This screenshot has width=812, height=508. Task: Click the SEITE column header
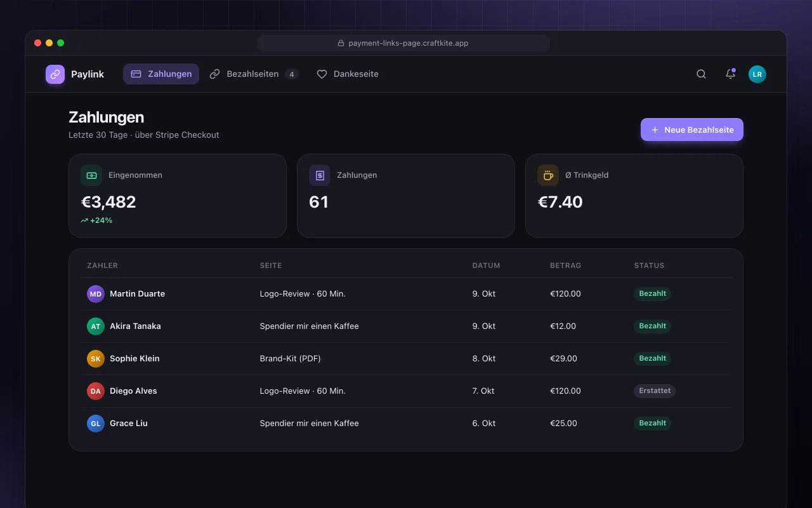[271, 265]
